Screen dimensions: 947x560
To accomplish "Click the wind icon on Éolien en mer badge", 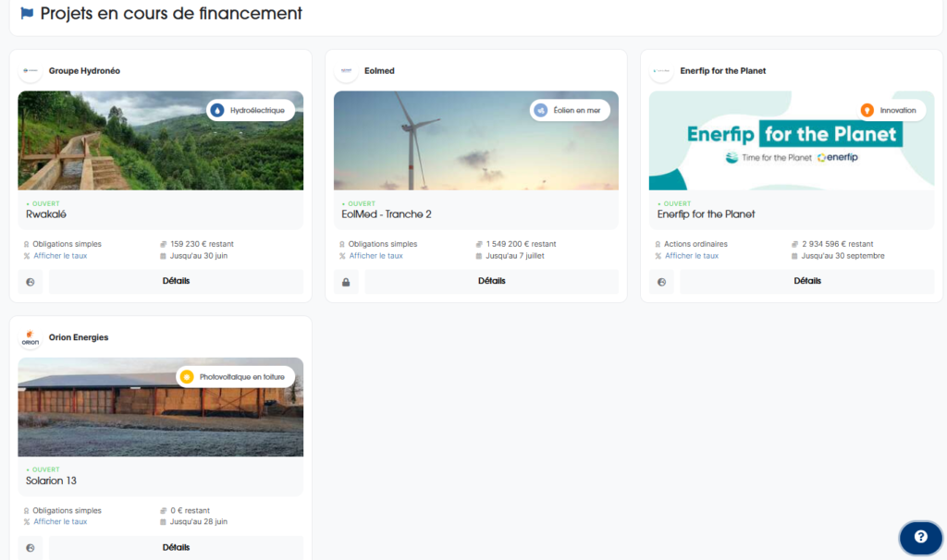I will pos(541,111).
